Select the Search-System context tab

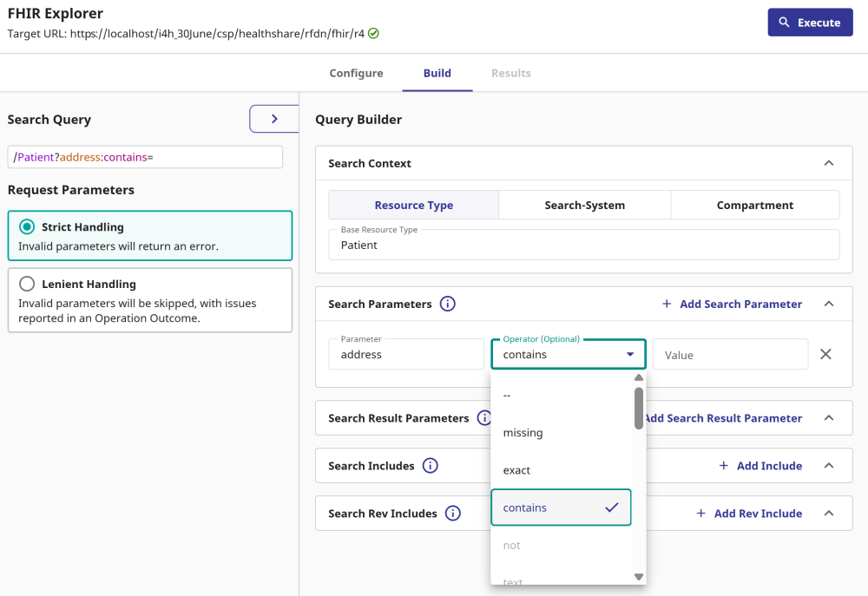tap(584, 206)
